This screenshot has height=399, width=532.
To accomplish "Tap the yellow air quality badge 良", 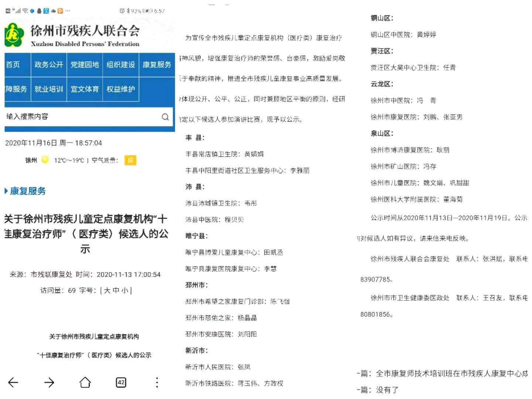I will click(130, 160).
